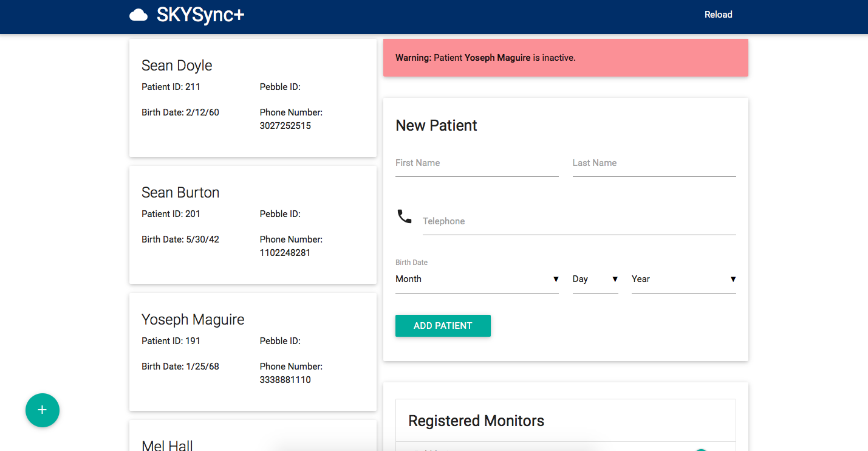Click the New Patient form heading
The image size is (868, 451).
(436, 125)
